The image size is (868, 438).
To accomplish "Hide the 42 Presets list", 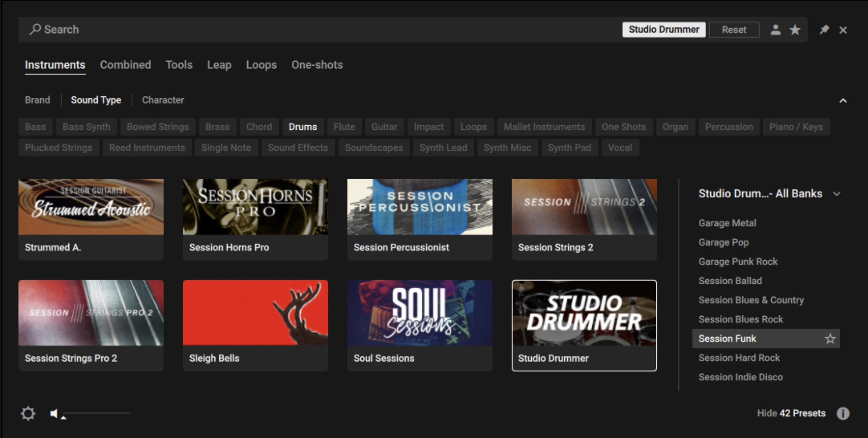I will 791,413.
